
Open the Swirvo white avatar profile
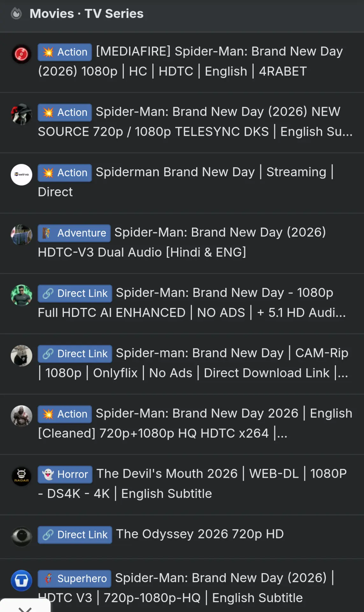click(21, 175)
